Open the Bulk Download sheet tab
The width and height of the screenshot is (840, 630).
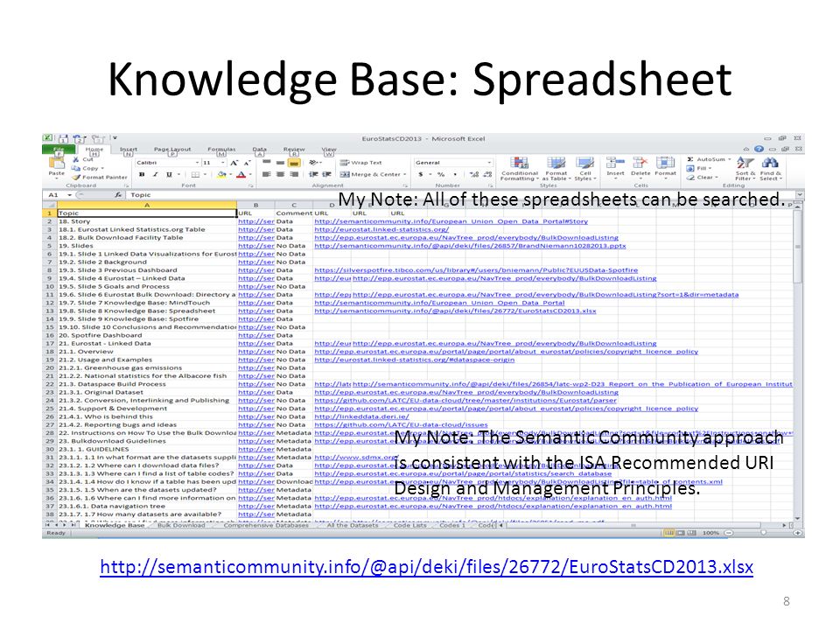181,526
